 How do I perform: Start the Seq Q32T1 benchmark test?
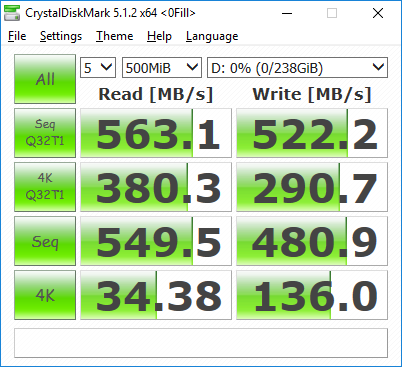45,133
